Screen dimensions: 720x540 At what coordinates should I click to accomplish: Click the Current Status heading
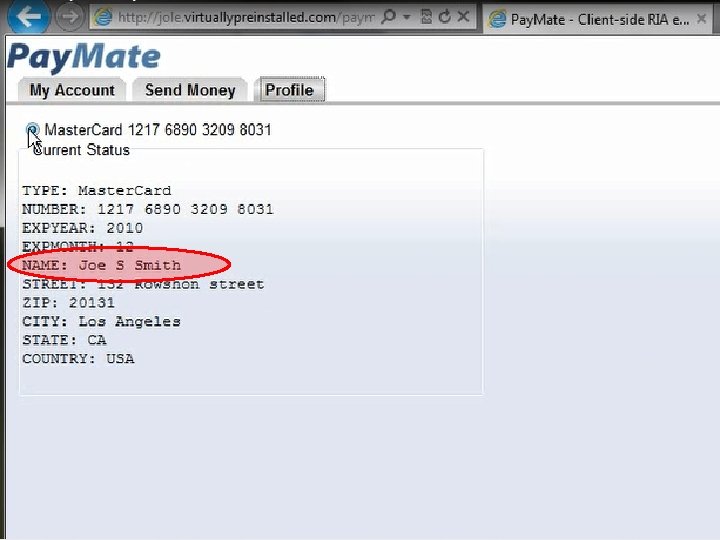pos(81,150)
